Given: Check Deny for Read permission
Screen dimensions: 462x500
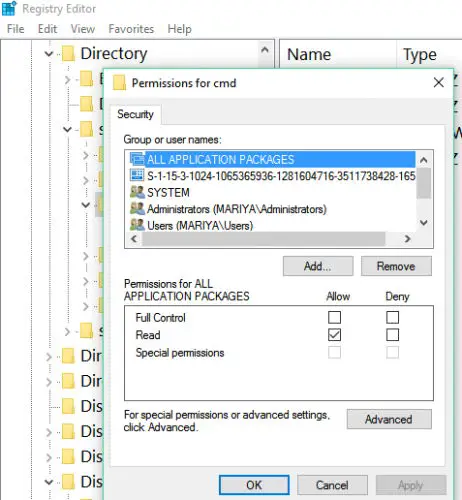Looking at the screenshot, I should tap(392, 335).
